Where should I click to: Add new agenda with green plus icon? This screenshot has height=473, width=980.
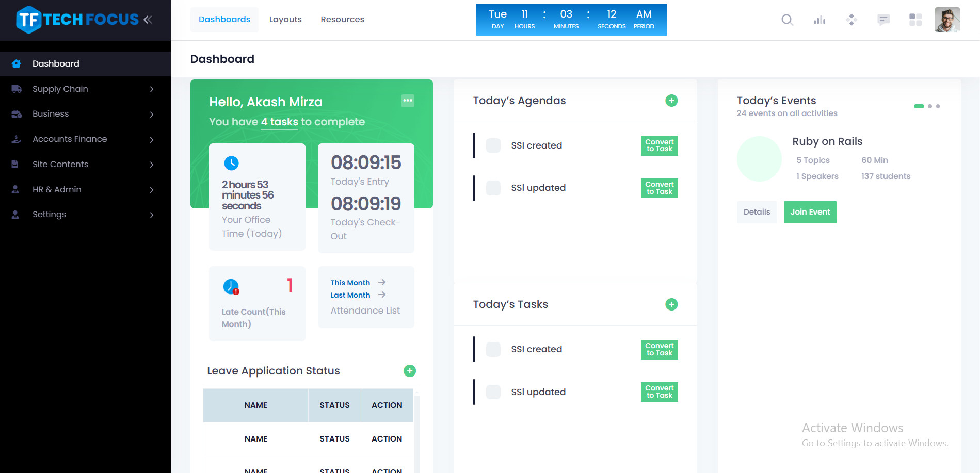(671, 101)
